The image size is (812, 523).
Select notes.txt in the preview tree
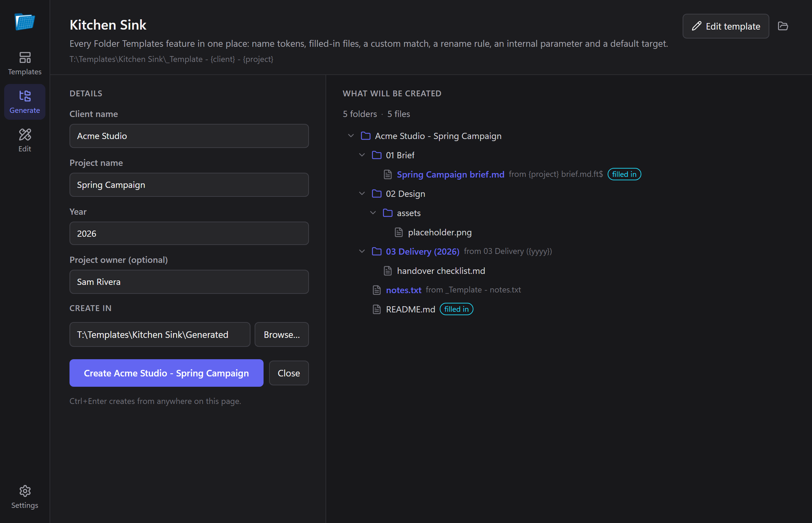(x=404, y=290)
